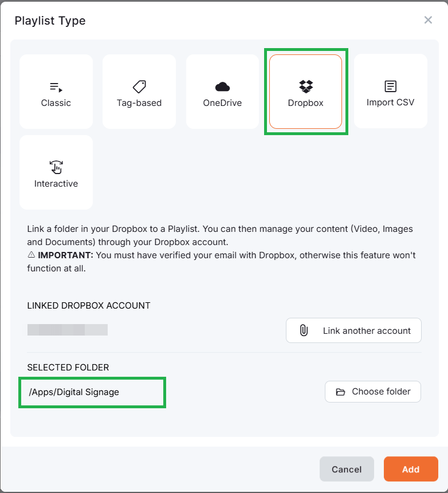Select the Classic label text

tap(56, 103)
